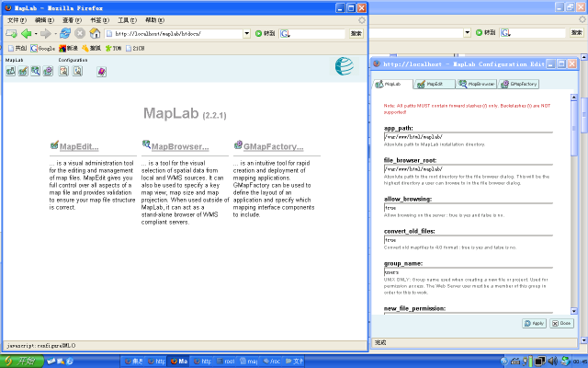This screenshot has height=368, width=588.
Task: Switch to the MapBrowser tab in Configuration Editor
Action: (x=476, y=84)
